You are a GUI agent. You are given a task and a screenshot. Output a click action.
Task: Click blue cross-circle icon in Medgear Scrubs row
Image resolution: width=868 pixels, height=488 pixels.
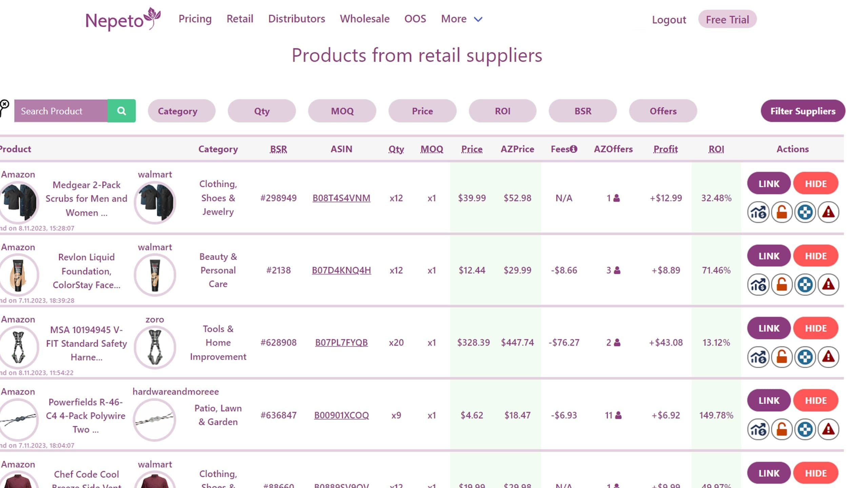(805, 212)
